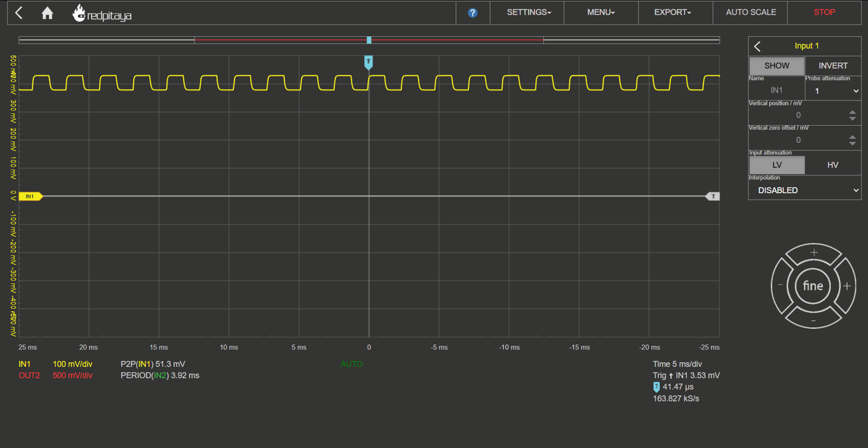
Task: Increase Vertical position with up arrow
Action: (x=853, y=112)
